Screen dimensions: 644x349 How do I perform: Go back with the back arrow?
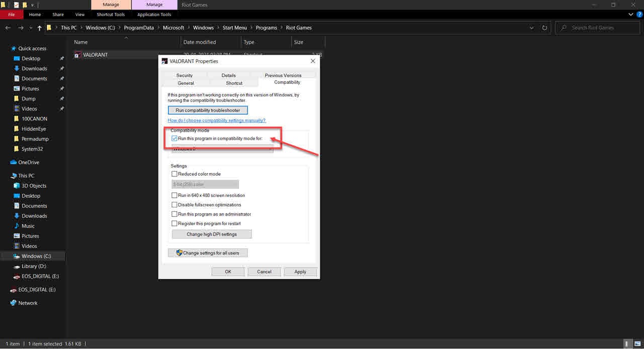(x=8, y=28)
